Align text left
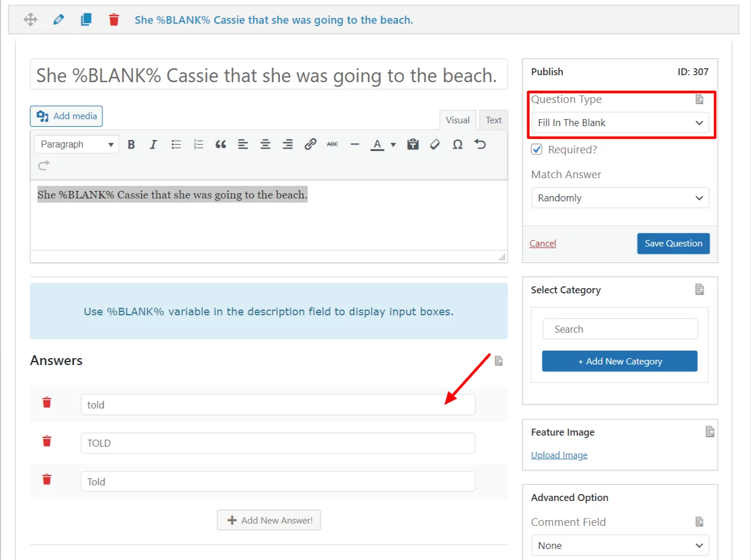The width and height of the screenshot is (751, 560). pyautogui.click(x=243, y=145)
